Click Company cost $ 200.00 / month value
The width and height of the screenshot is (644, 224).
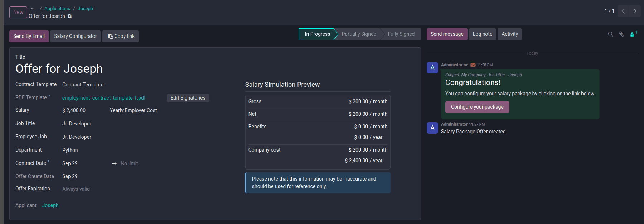click(x=368, y=150)
